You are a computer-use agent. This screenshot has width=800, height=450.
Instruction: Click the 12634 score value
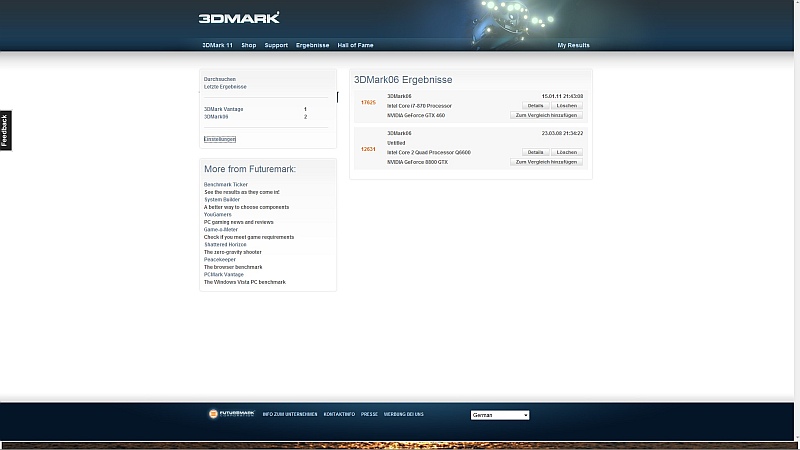coord(368,149)
